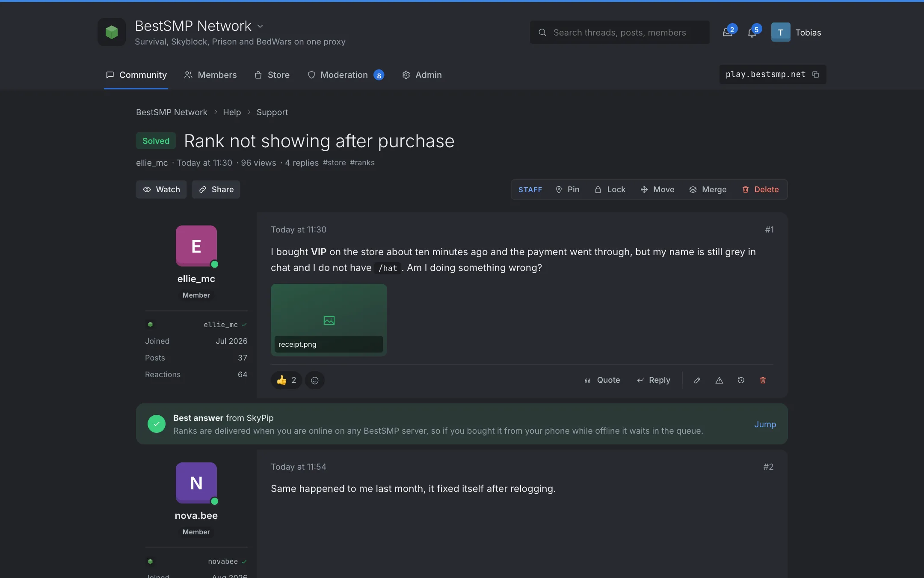Click the #store tag
Screen dimensions: 924x578
(334, 163)
